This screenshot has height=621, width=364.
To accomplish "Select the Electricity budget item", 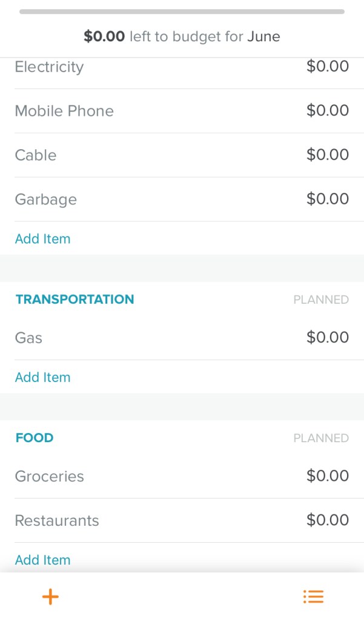I will point(49,67).
